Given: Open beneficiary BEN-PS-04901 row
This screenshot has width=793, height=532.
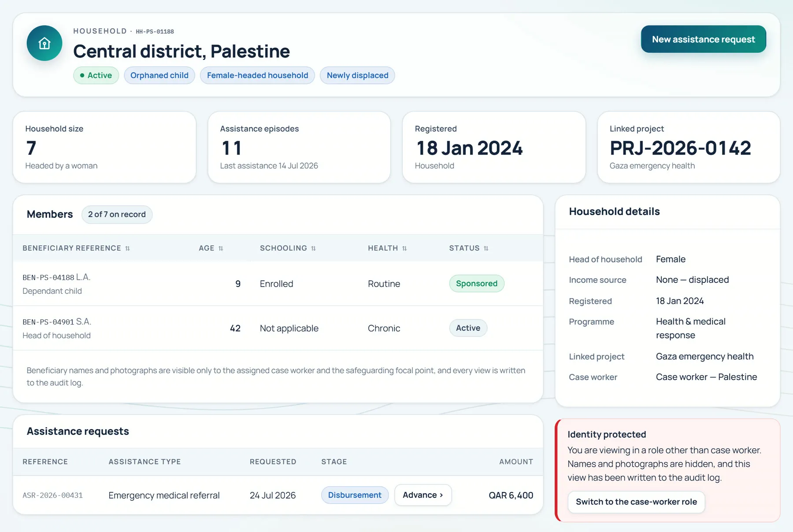Looking at the screenshot, I should [278, 328].
